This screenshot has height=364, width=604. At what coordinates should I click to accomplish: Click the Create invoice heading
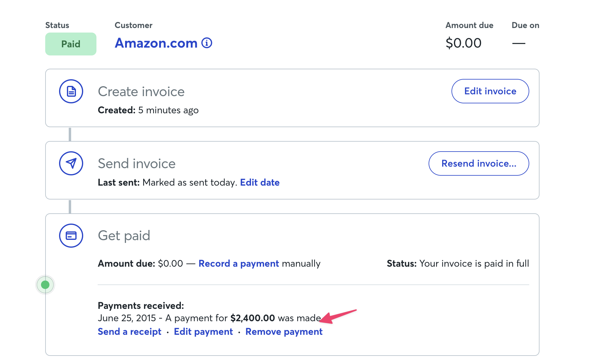[x=141, y=91]
